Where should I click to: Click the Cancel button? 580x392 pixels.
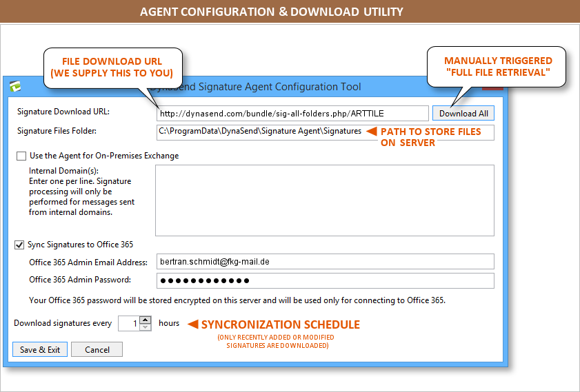point(97,349)
